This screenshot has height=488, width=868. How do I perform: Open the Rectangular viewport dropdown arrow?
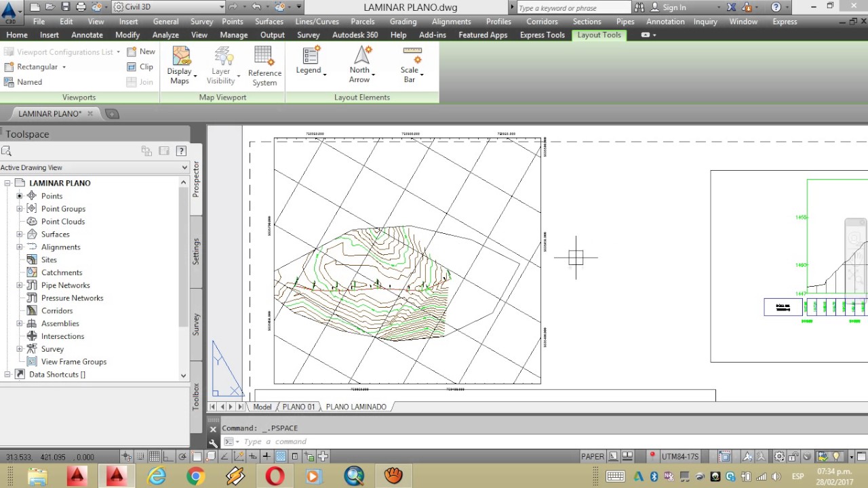[64, 67]
